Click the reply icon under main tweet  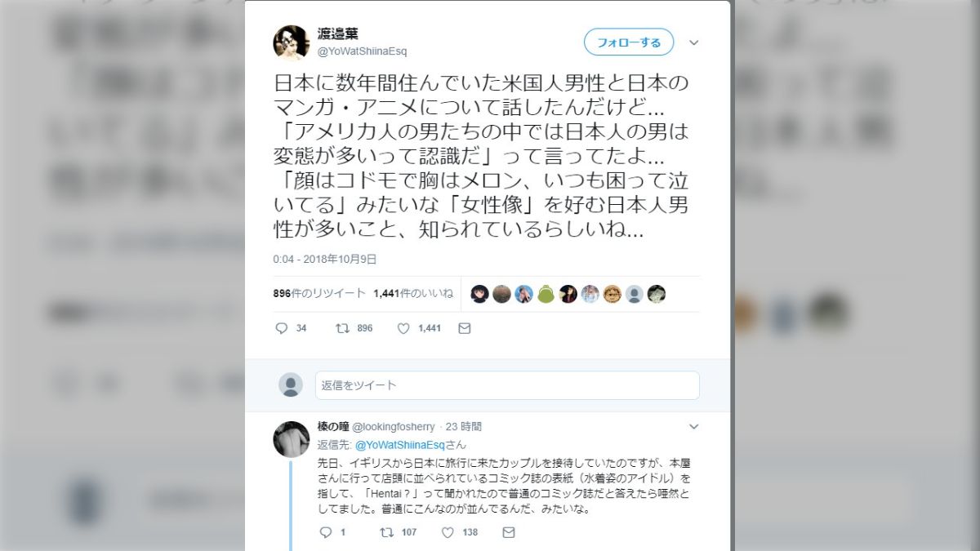click(282, 328)
